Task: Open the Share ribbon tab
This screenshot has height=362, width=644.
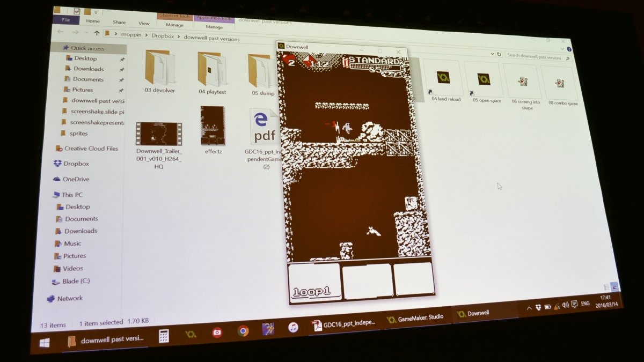Action: click(119, 22)
